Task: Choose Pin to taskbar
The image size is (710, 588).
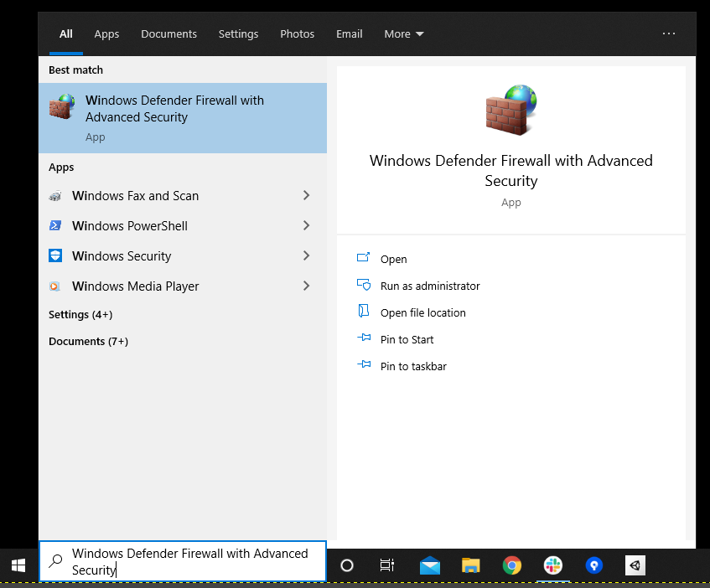Action: pos(413,366)
